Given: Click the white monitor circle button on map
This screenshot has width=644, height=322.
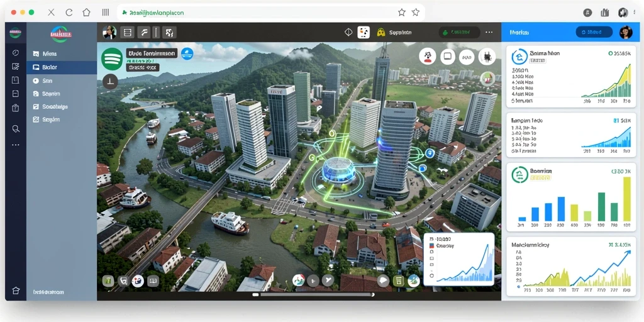Looking at the screenshot, I should pyautogui.click(x=448, y=56).
